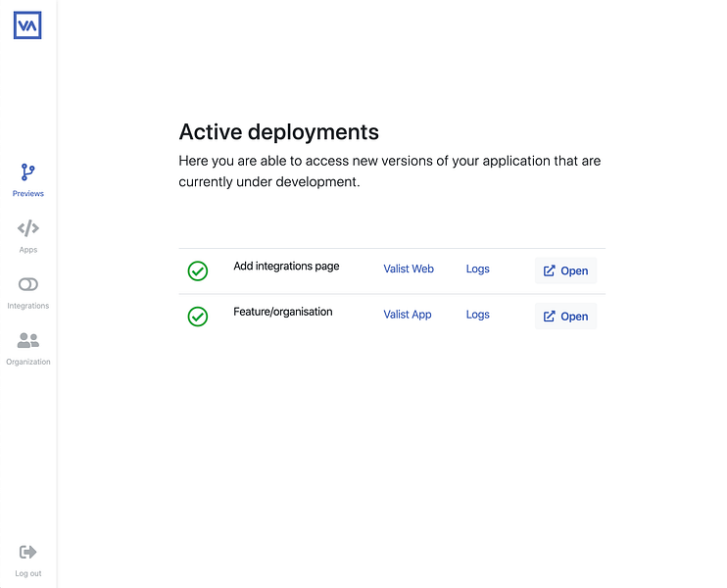The image size is (727, 588).
Task: View Logs for Add integrations page
Action: pyautogui.click(x=477, y=269)
